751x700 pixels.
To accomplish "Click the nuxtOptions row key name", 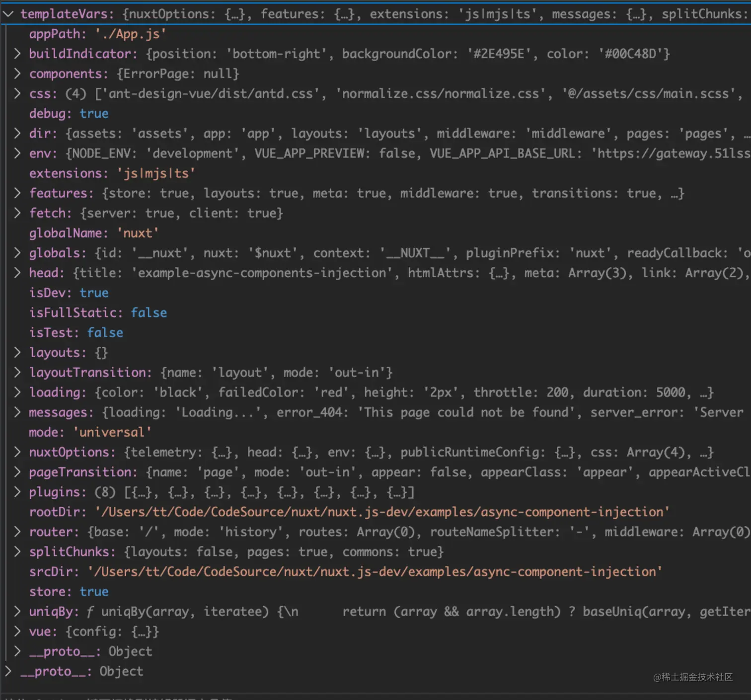I will tap(69, 452).
